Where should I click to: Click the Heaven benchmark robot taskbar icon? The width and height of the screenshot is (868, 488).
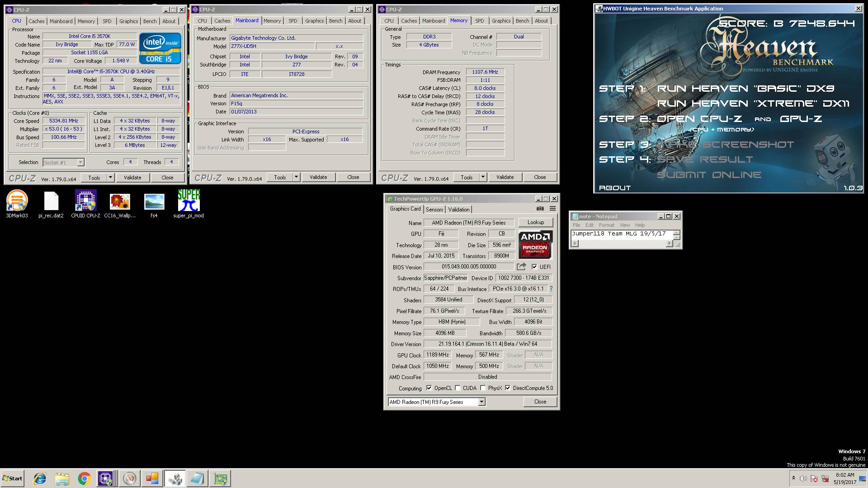pyautogui.click(x=175, y=479)
